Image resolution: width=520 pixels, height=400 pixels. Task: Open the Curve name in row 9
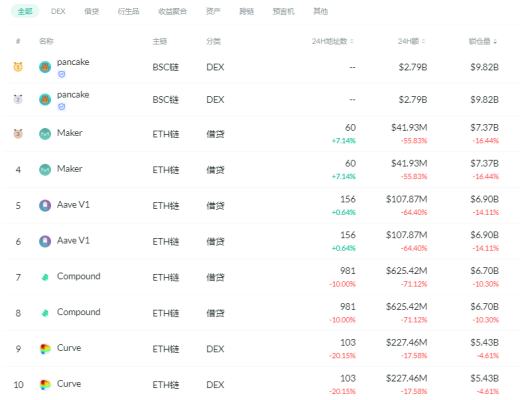pyautogui.click(x=69, y=348)
